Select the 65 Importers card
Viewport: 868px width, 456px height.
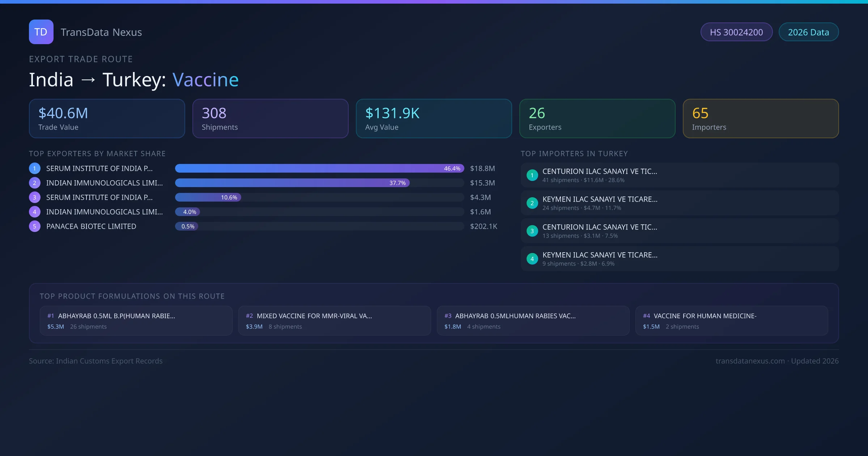pos(761,119)
